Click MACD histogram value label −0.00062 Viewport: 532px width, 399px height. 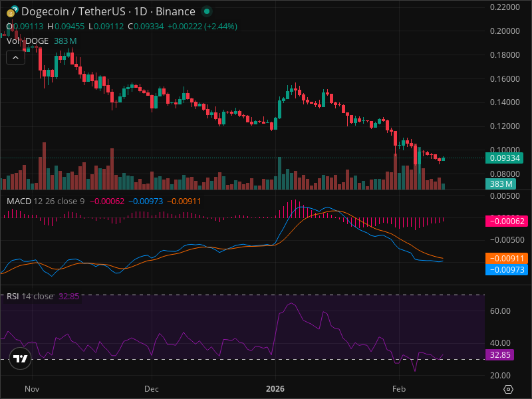(507, 221)
